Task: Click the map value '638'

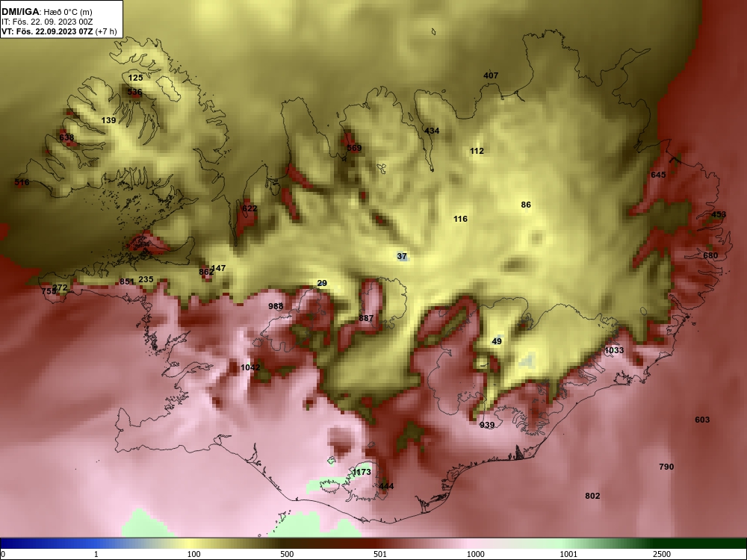Action: tap(66, 137)
